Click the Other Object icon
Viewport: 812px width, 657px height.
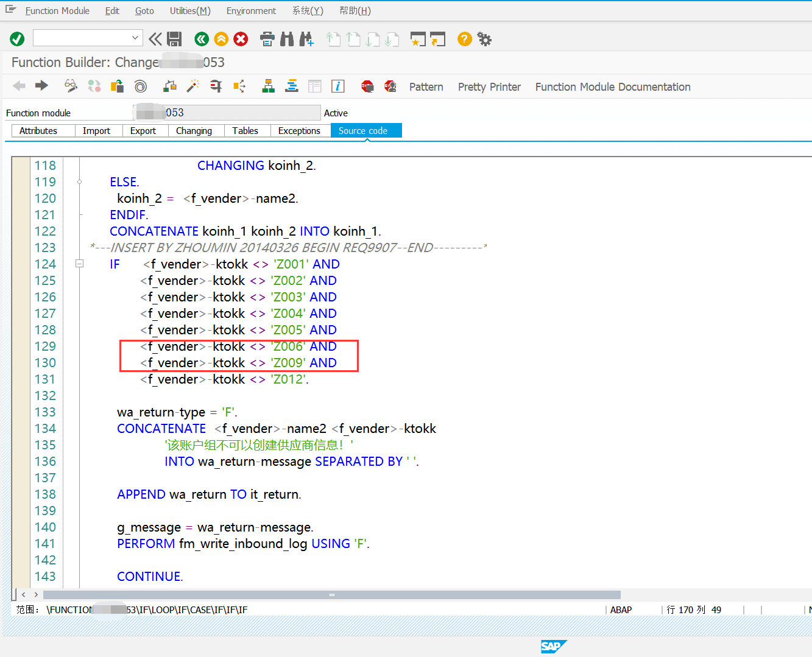click(x=117, y=86)
